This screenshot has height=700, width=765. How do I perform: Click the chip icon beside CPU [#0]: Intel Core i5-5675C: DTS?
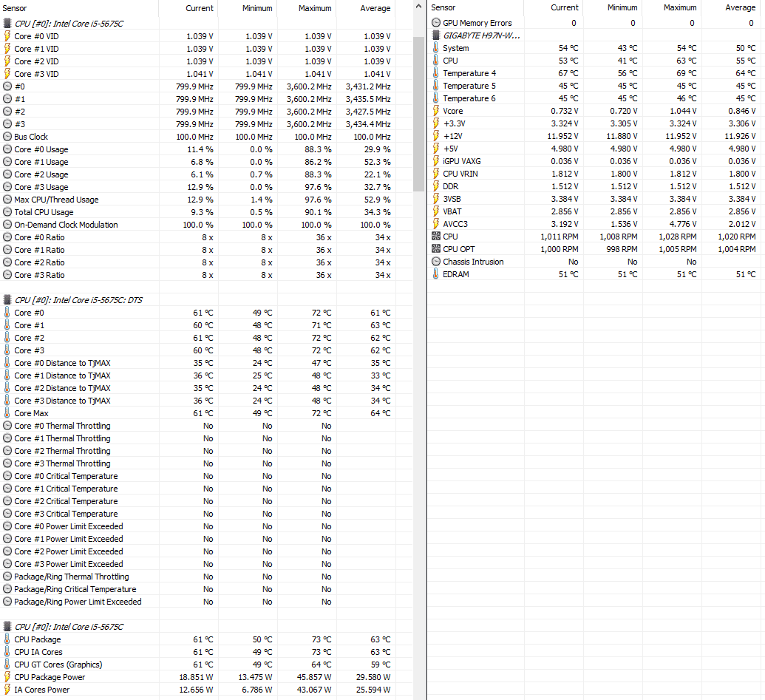coord(7,299)
